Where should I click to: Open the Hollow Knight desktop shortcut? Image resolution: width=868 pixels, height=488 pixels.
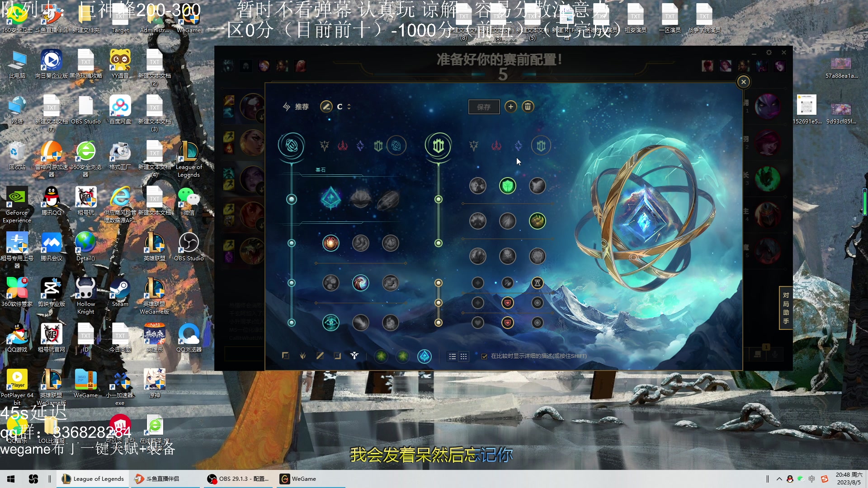(x=85, y=296)
